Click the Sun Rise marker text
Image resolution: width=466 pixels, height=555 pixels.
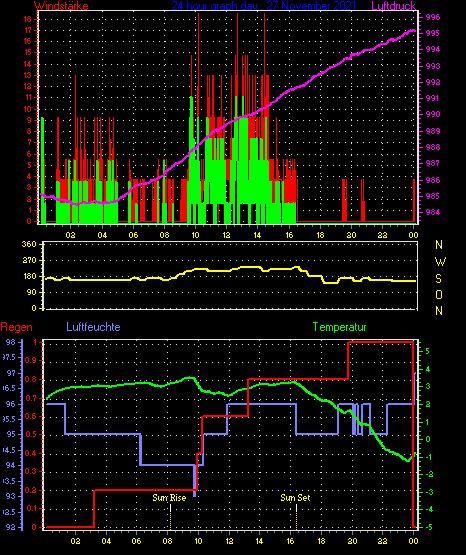tap(169, 498)
